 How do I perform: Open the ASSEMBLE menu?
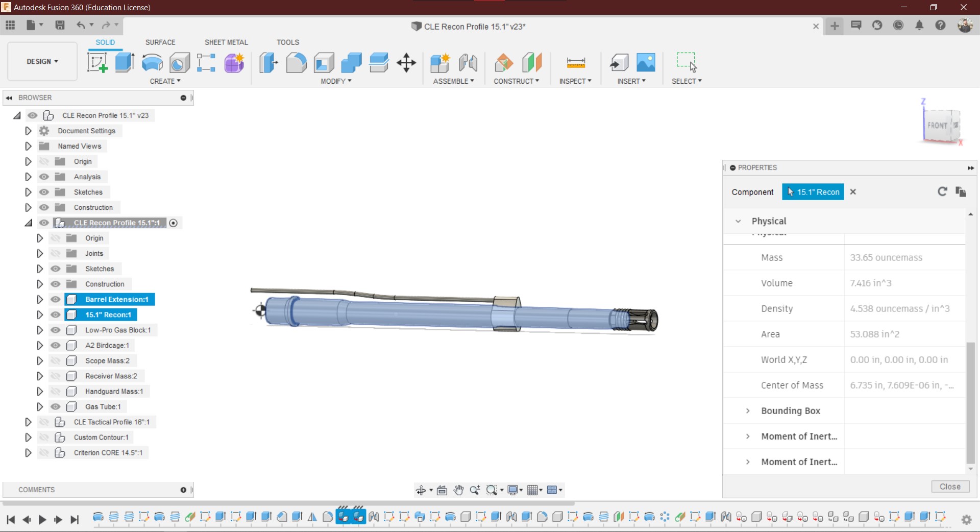pos(453,81)
